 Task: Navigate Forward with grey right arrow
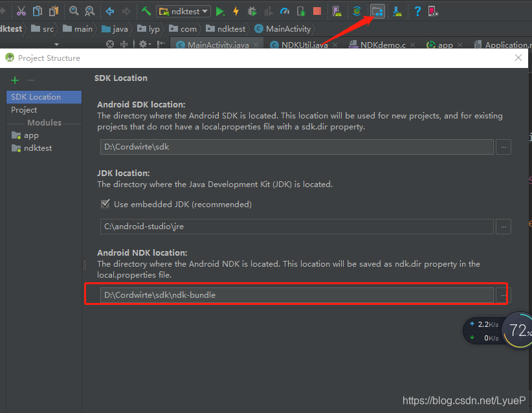[126, 12]
